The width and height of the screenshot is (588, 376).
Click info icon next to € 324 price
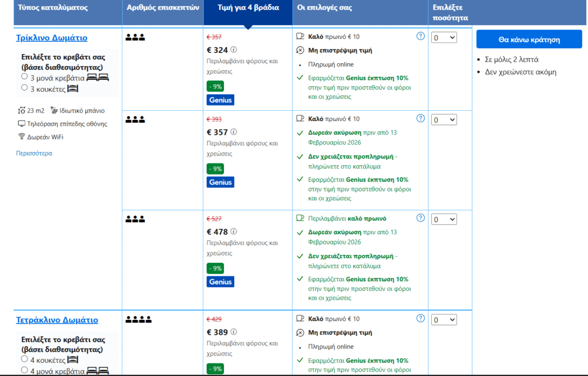[x=234, y=49]
